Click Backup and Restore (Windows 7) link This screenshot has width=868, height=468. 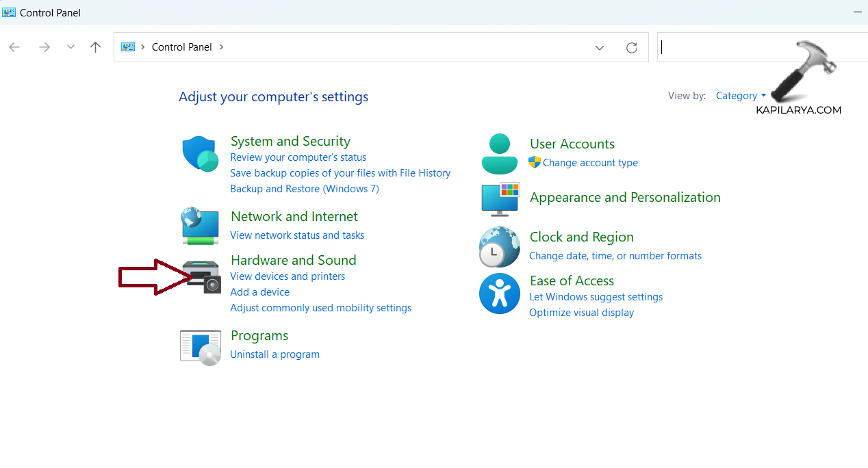(305, 189)
